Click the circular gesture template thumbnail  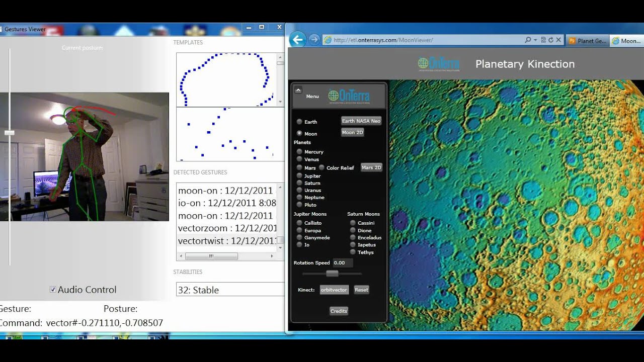[x=226, y=79]
